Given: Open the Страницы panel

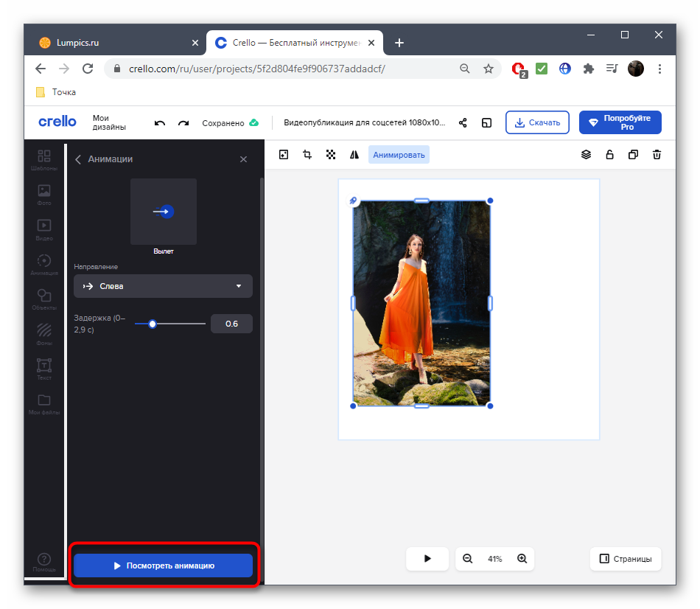Looking at the screenshot, I should click(x=626, y=559).
